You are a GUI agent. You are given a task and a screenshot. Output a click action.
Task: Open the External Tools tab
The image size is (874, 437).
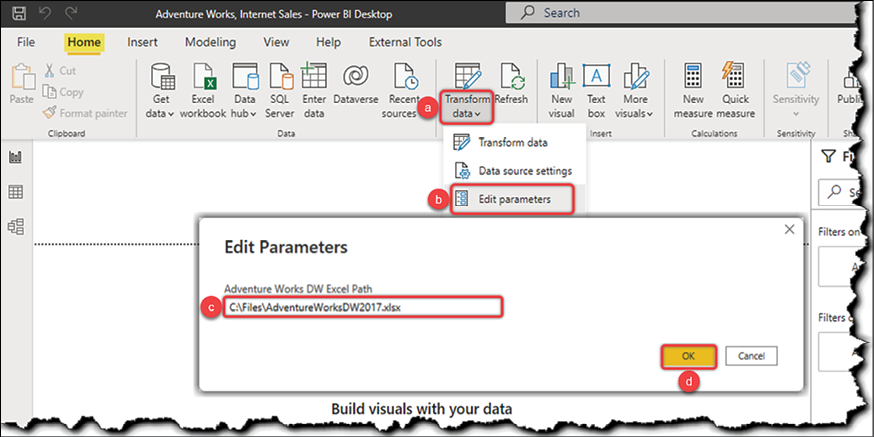click(x=405, y=42)
